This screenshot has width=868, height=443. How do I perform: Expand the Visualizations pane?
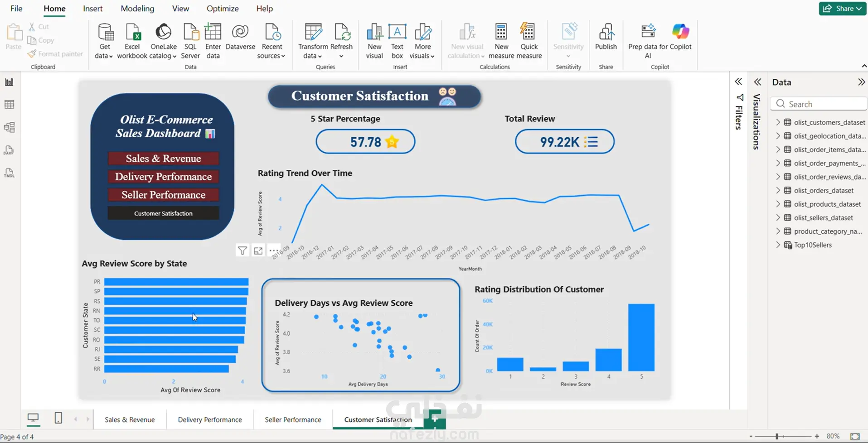coord(757,82)
